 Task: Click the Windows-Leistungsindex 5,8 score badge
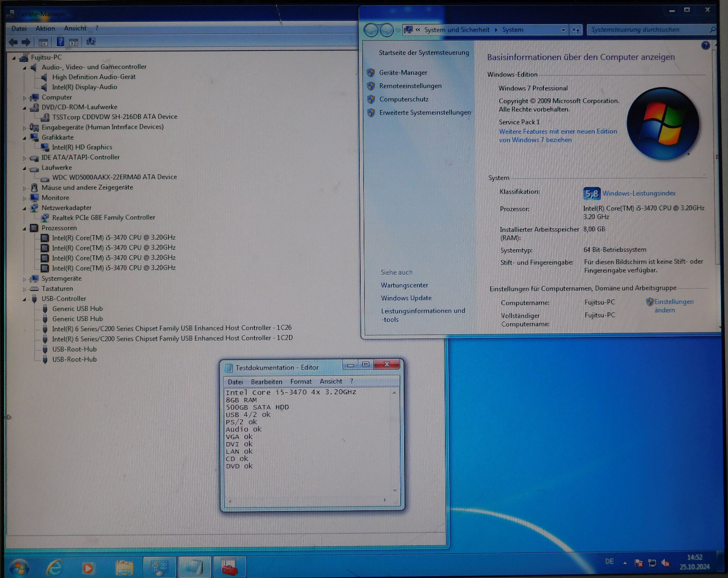point(592,194)
